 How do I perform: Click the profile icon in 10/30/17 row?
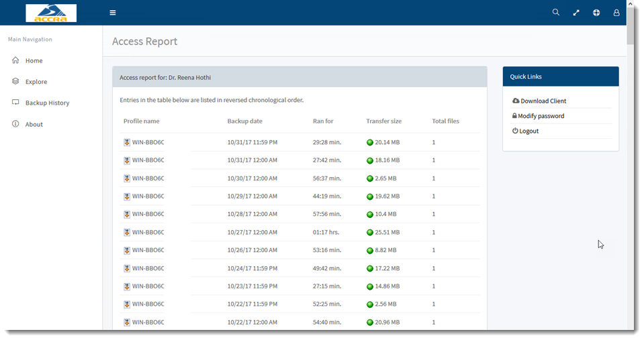(x=127, y=179)
